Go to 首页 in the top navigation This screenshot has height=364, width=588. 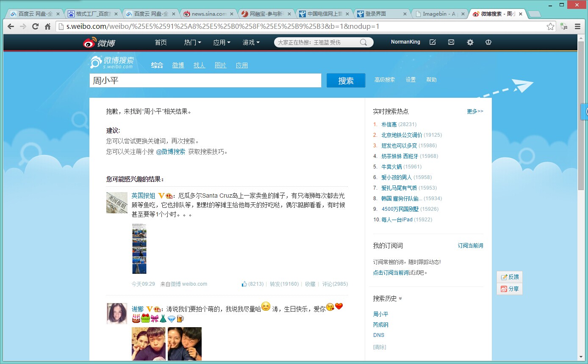click(x=161, y=42)
